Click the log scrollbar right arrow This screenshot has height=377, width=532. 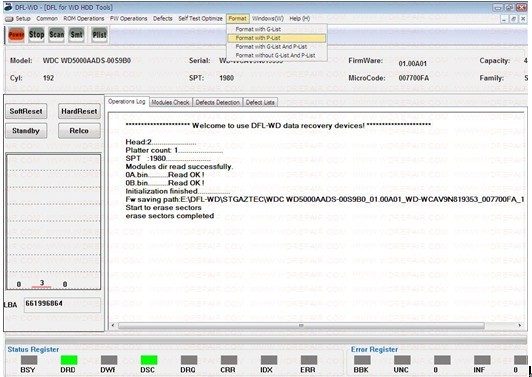click(x=519, y=325)
